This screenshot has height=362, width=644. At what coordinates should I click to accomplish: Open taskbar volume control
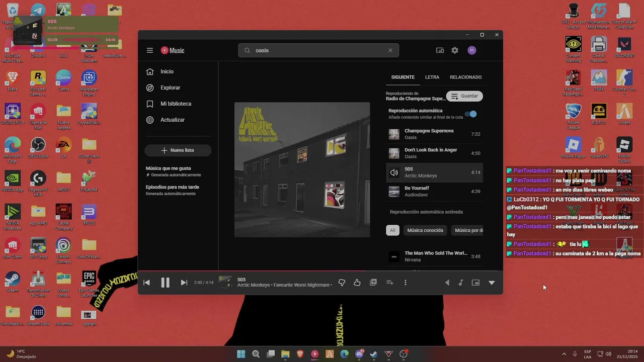(x=608, y=354)
